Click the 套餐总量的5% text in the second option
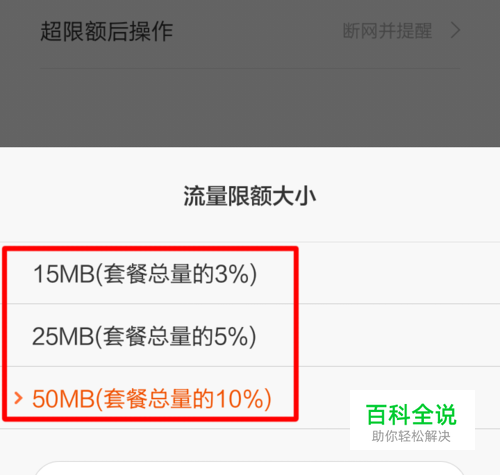Viewport: 500px width, 475px height. tap(175, 336)
